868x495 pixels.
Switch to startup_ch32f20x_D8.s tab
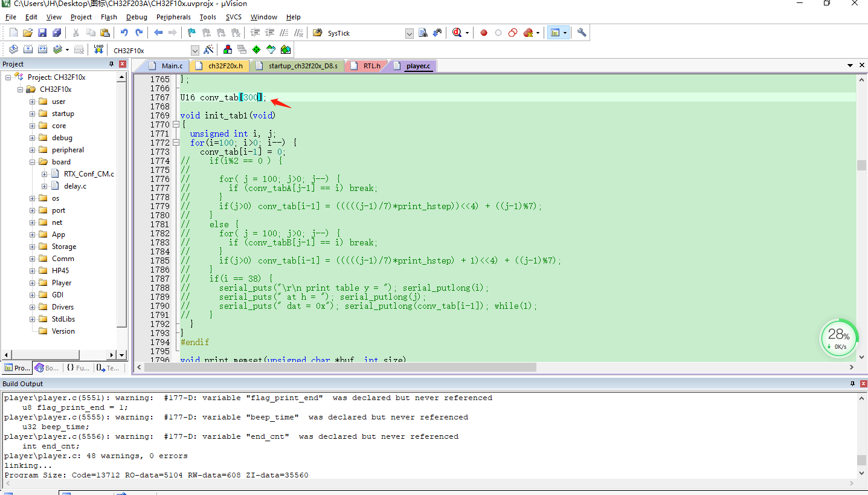[297, 66]
